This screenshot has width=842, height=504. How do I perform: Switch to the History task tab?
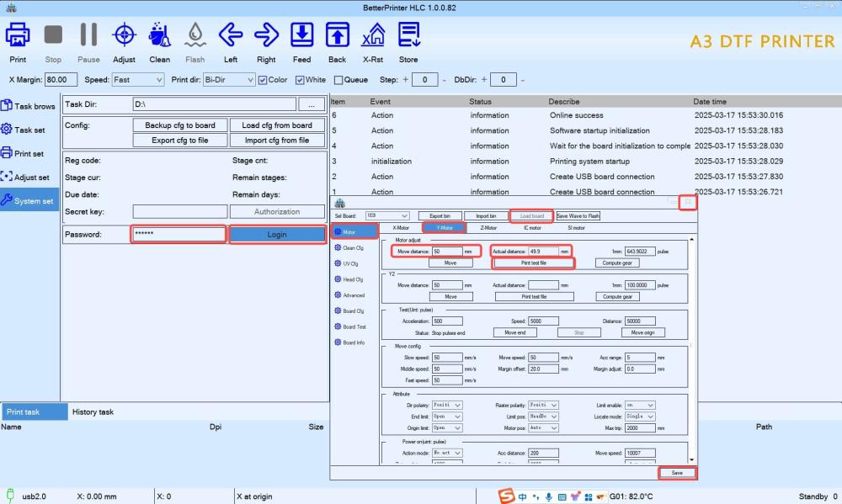(x=93, y=411)
